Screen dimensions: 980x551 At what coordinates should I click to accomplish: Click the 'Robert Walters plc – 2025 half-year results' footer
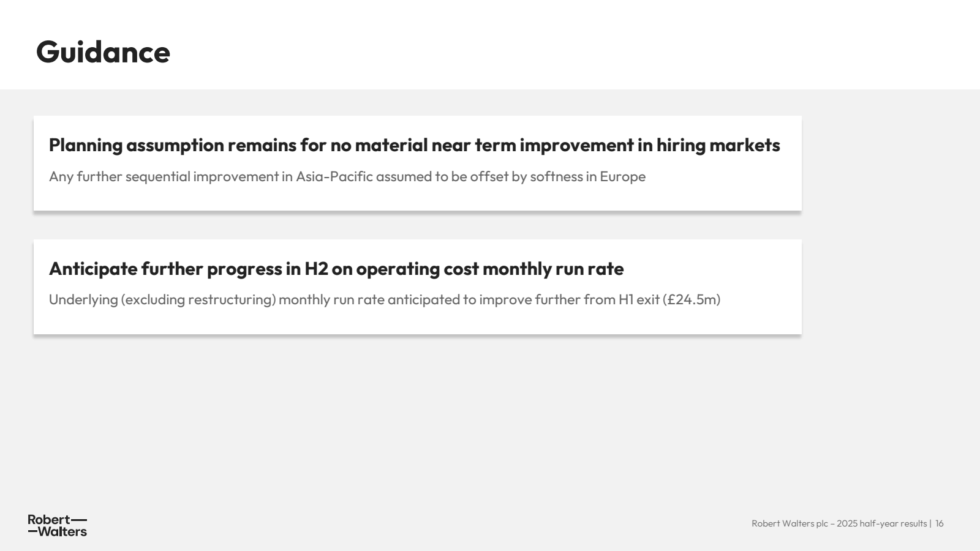click(839, 523)
